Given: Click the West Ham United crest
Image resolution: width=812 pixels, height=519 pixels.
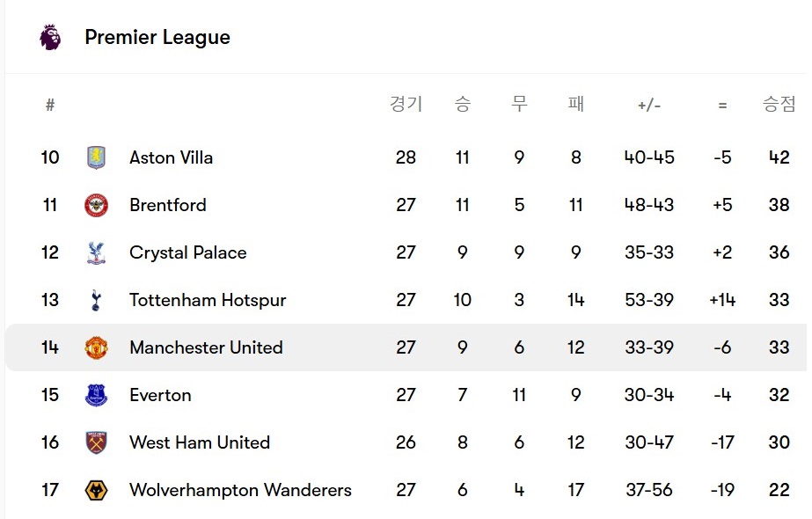Looking at the screenshot, I should coord(96,442).
